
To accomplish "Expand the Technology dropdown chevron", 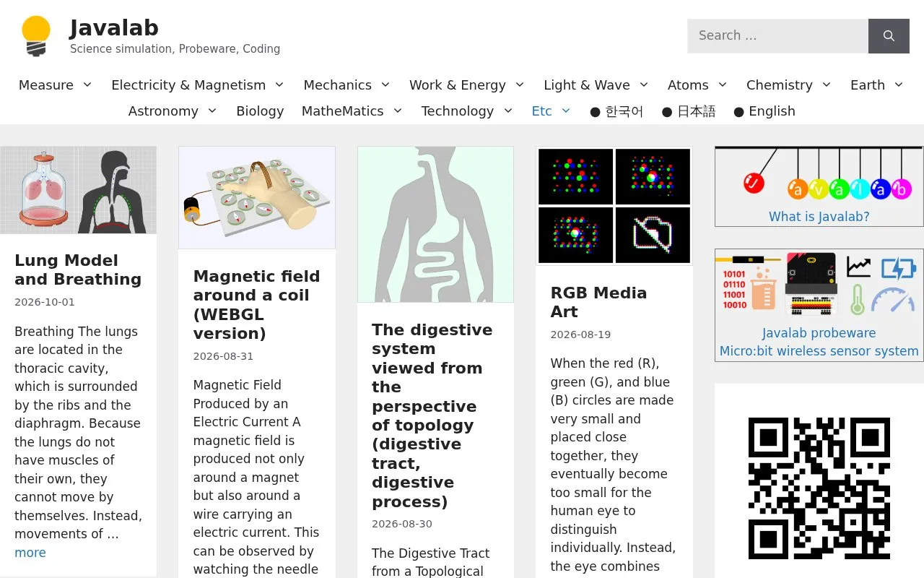I will (x=507, y=111).
